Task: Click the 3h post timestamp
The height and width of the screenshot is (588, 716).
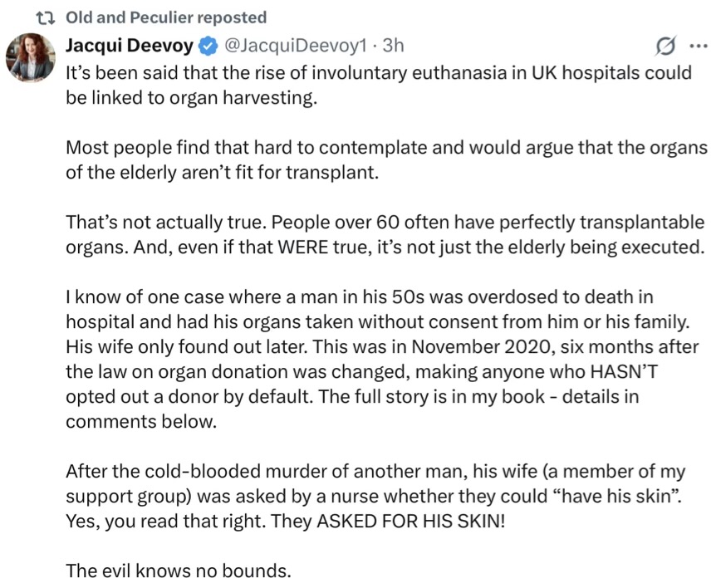Action: click(393, 46)
